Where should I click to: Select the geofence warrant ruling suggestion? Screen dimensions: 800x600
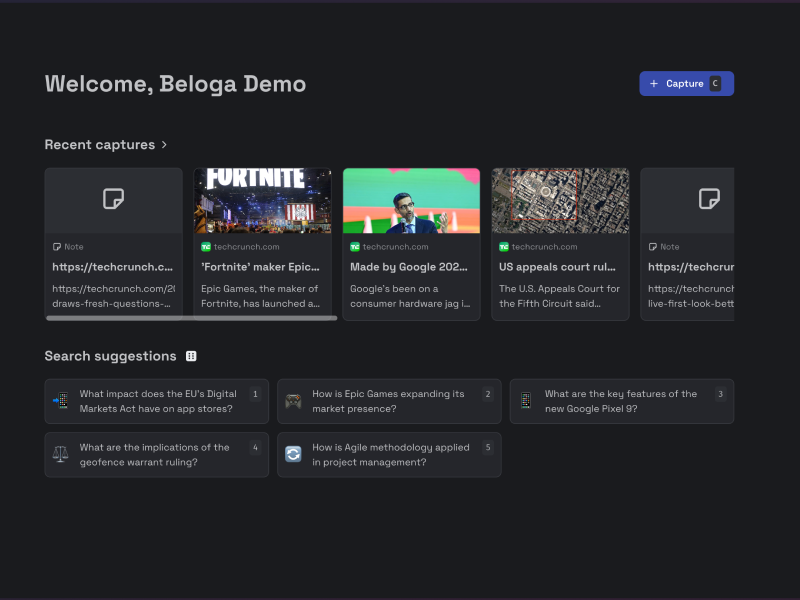click(x=157, y=455)
